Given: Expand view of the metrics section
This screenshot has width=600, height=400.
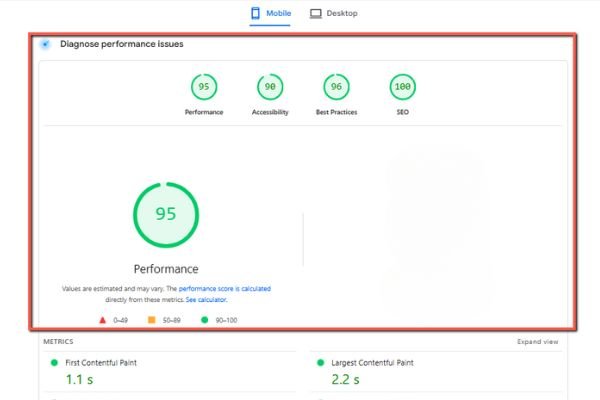Looking at the screenshot, I should (x=537, y=341).
